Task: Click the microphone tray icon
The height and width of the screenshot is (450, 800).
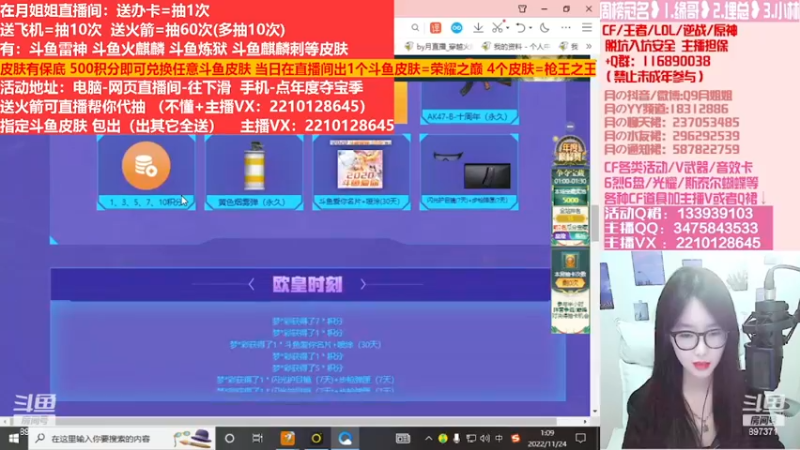Action: tap(457, 438)
